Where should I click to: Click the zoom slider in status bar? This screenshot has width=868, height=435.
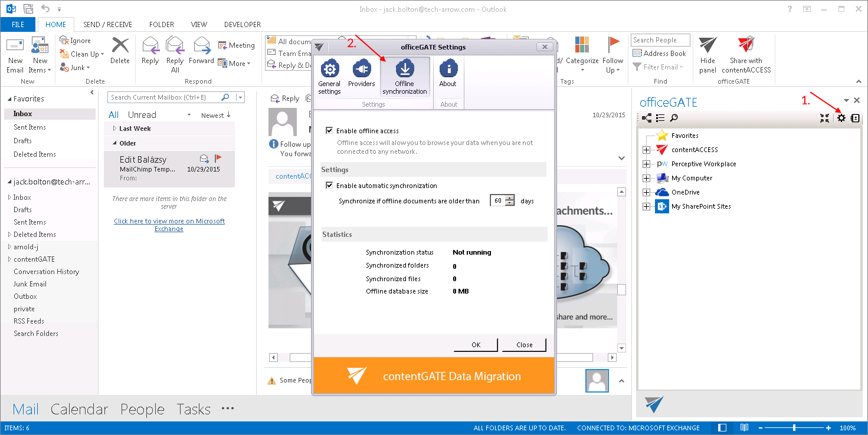(794, 428)
